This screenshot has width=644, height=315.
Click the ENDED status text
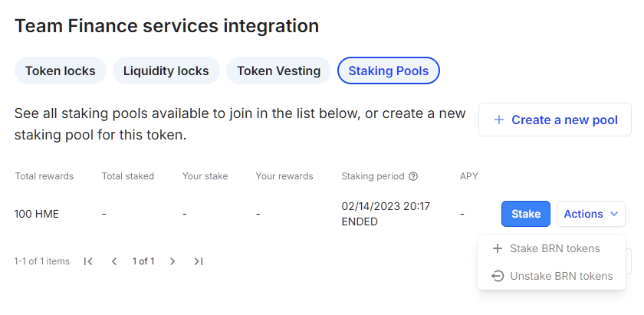click(x=360, y=221)
